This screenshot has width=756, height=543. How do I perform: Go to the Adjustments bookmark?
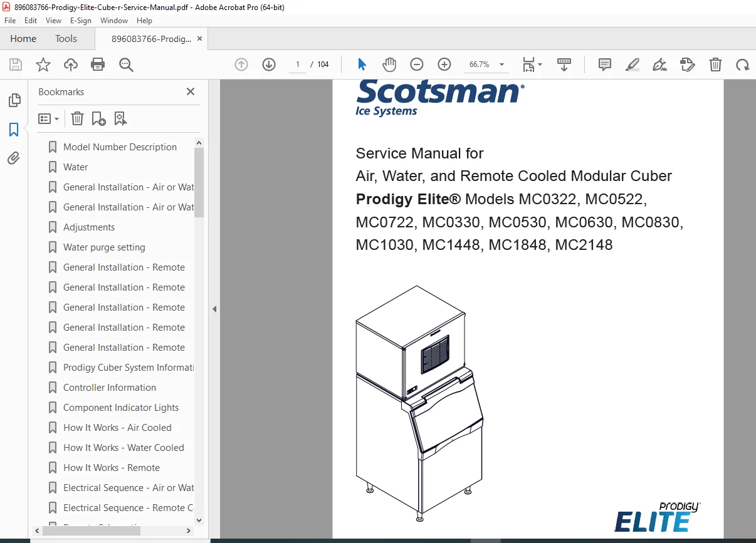[x=89, y=227]
